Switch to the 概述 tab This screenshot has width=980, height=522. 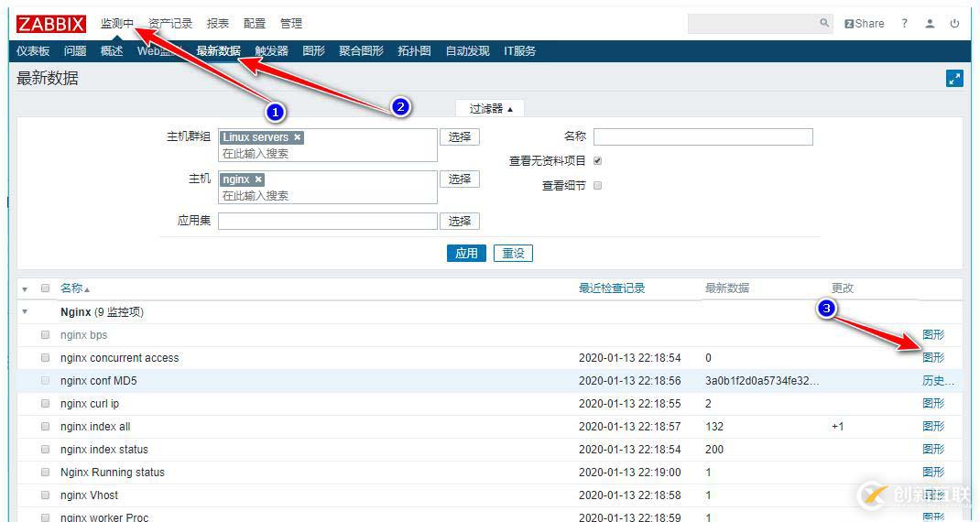[112, 51]
